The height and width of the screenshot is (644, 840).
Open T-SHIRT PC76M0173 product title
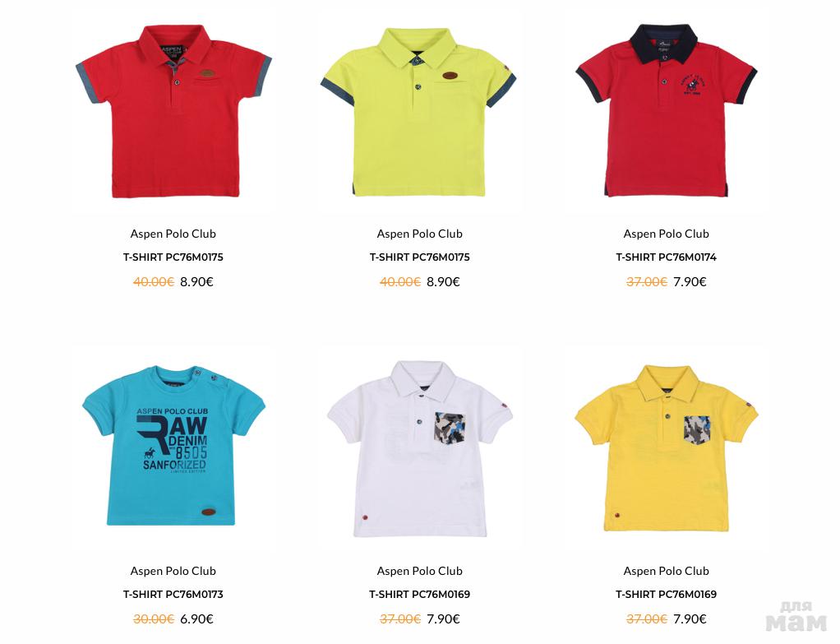click(x=173, y=595)
